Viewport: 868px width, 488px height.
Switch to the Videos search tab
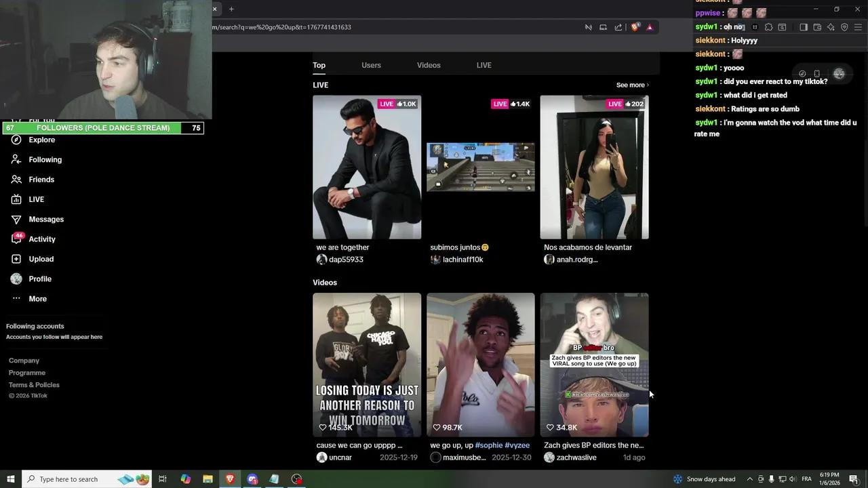coord(429,65)
